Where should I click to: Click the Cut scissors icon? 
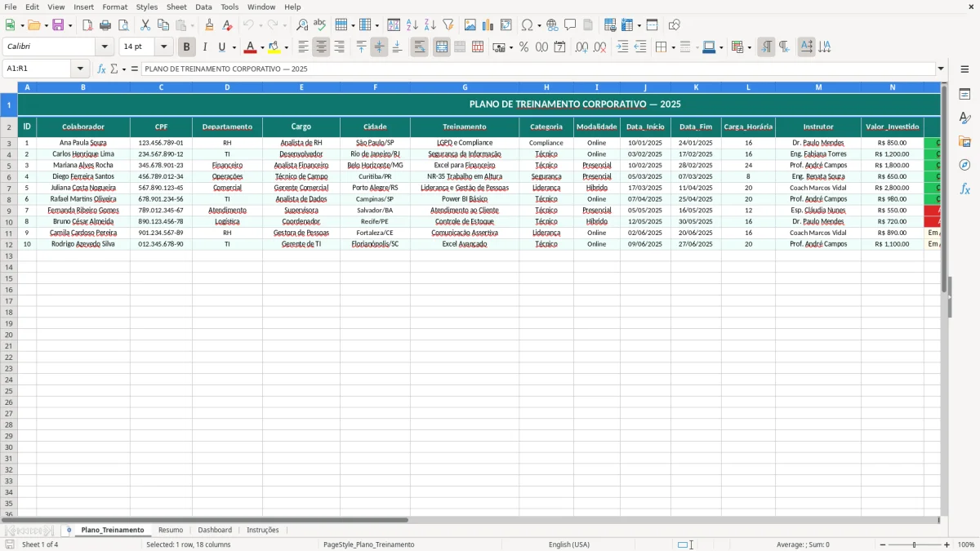145,25
